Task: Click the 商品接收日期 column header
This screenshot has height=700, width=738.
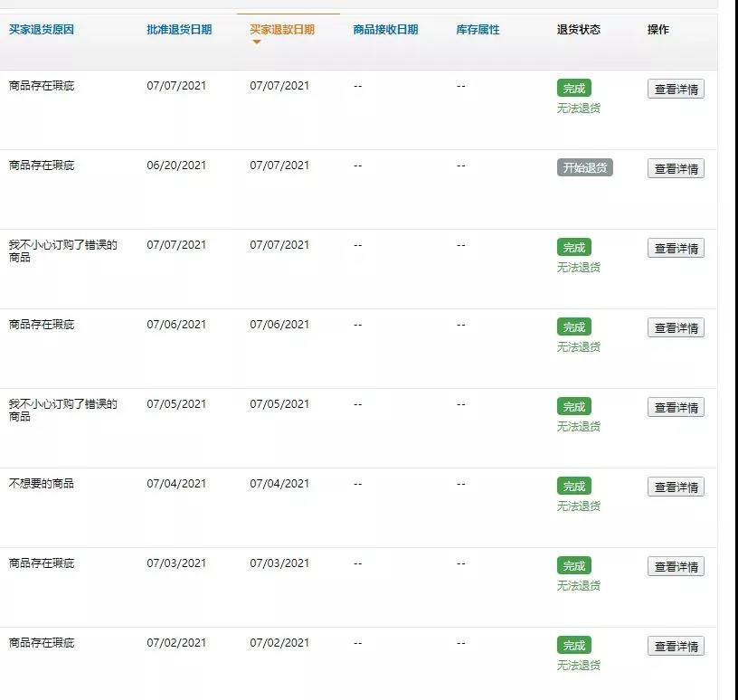Action: [383, 29]
